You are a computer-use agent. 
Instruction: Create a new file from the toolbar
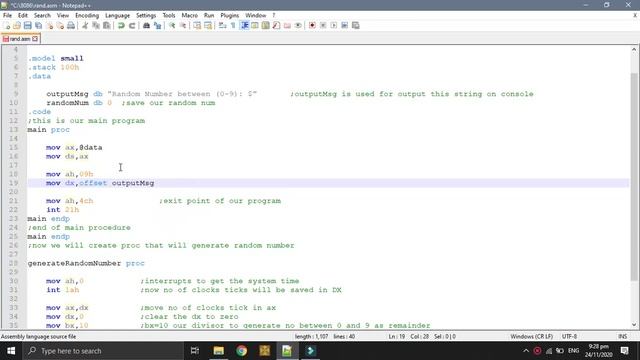coord(7,26)
